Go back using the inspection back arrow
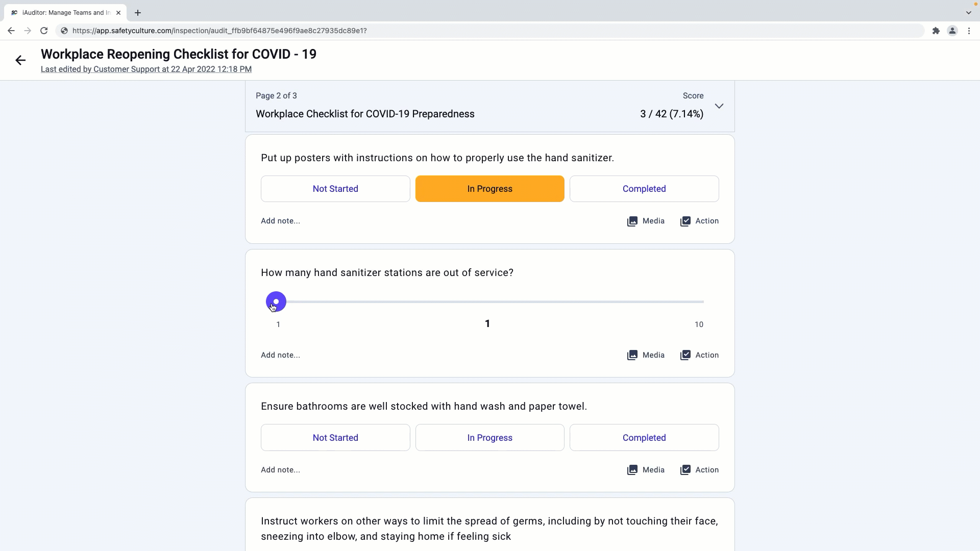The height and width of the screenshot is (551, 980). pos(20,60)
